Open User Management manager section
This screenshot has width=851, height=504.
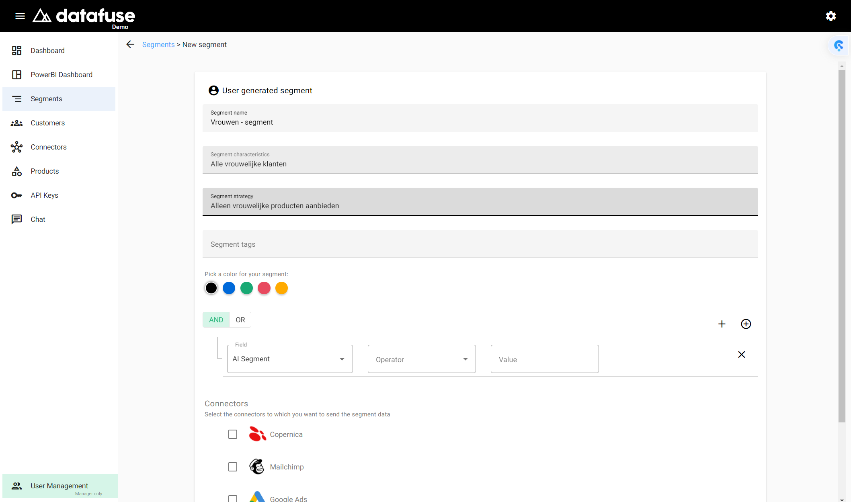[x=60, y=486]
